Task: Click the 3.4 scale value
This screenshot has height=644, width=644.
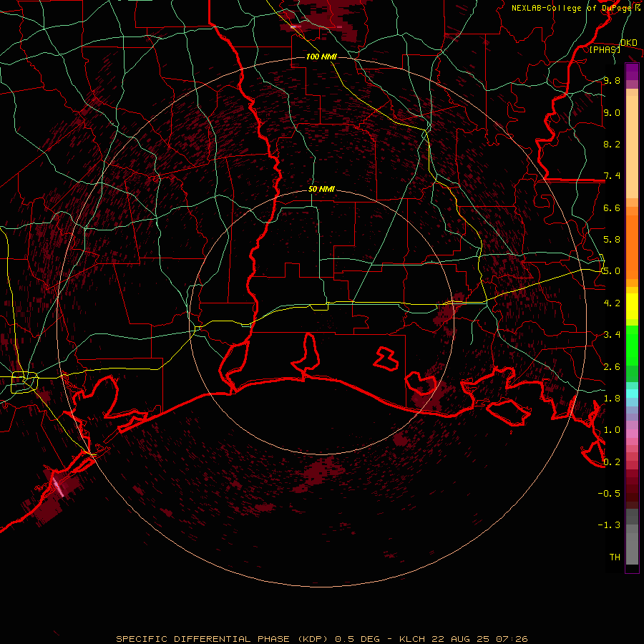Action: (x=612, y=335)
